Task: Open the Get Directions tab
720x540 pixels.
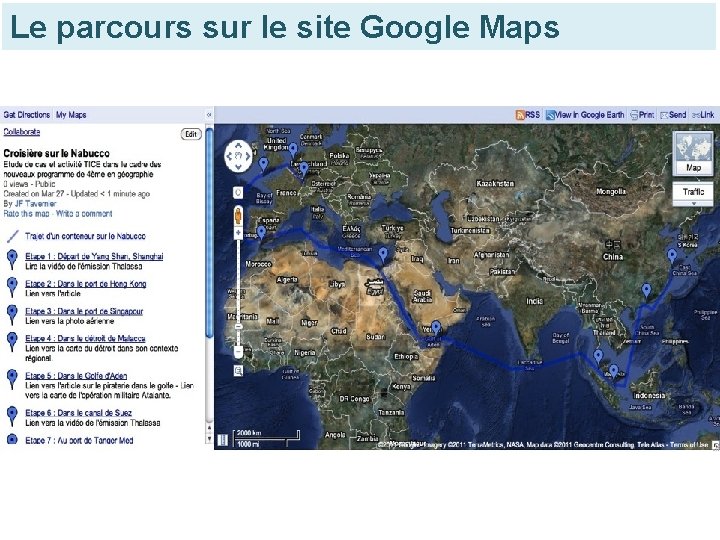Action: 27,115
